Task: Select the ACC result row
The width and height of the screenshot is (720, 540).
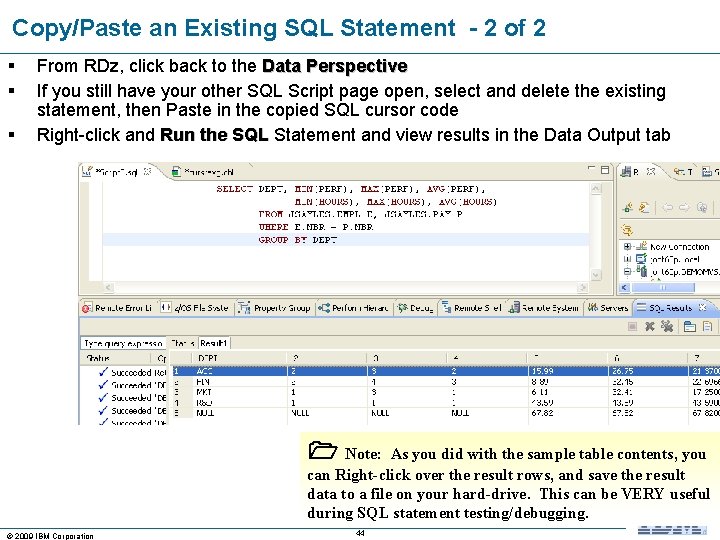Action: pyautogui.click(x=445, y=371)
